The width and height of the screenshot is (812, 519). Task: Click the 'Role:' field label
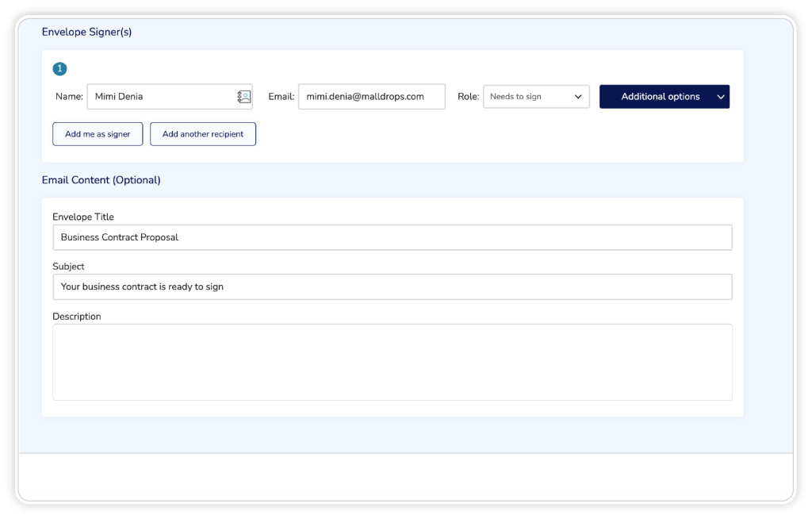click(x=468, y=97)
